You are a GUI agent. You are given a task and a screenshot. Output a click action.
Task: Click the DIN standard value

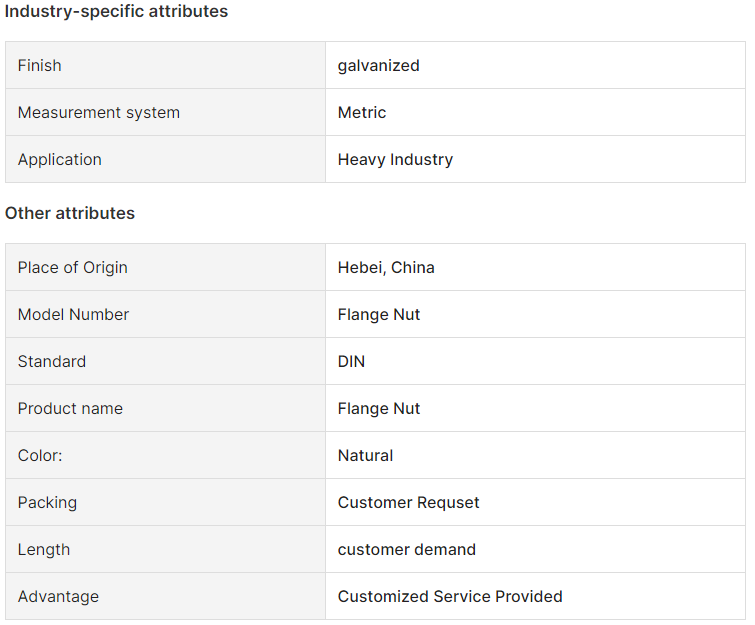pos(351,361)
